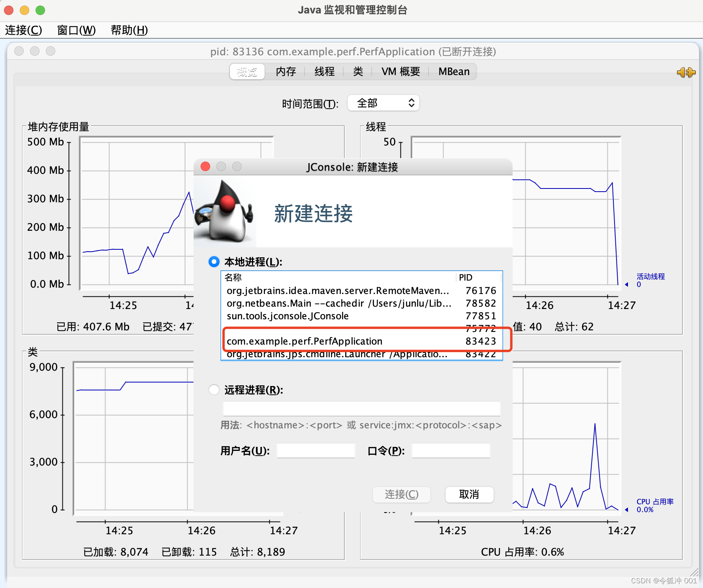This screenshot has height=588, width=703.
Task: Select the sun.tools.jconsole.JConsole process row
Action: 361,316
